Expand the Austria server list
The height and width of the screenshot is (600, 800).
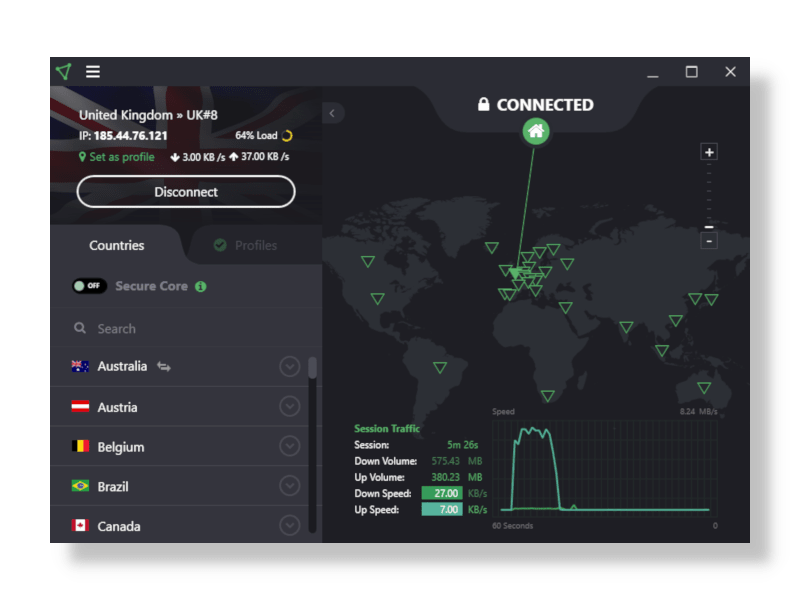coord(289,406)
